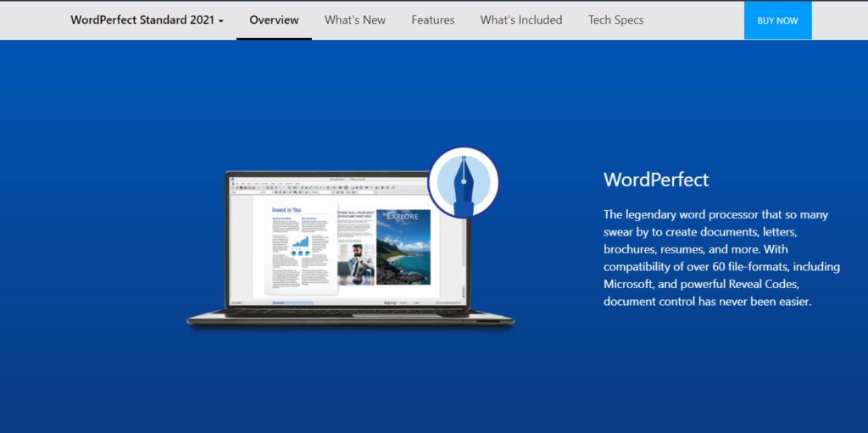Click the WordPerfect heading text
Viewport: 868px width, 433px height.
[656, 180]
